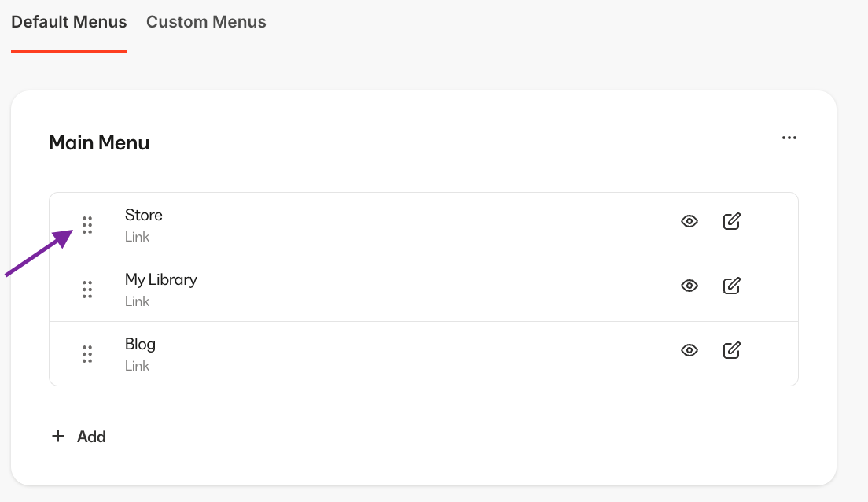The height and width of the screenshot is (502, 868).
Task: Open the three-dot options menu for Main Menu
Action: 789,138
